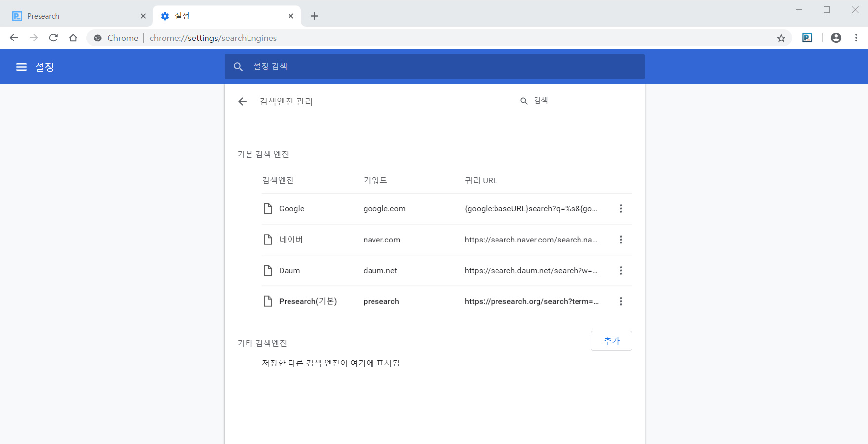Open more actions for Presearch row
The image size is (868, 444).
click(x=621, y=301)
